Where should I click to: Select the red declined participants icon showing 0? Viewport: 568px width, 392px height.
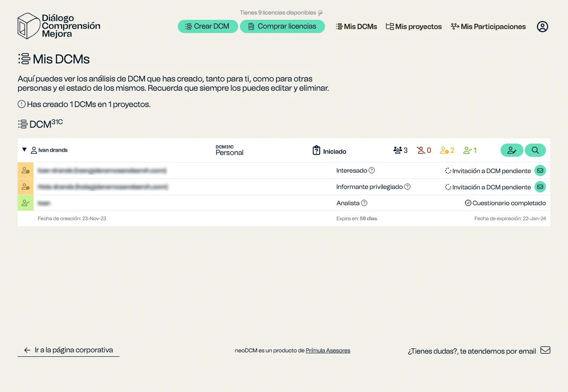pos(420,150)
